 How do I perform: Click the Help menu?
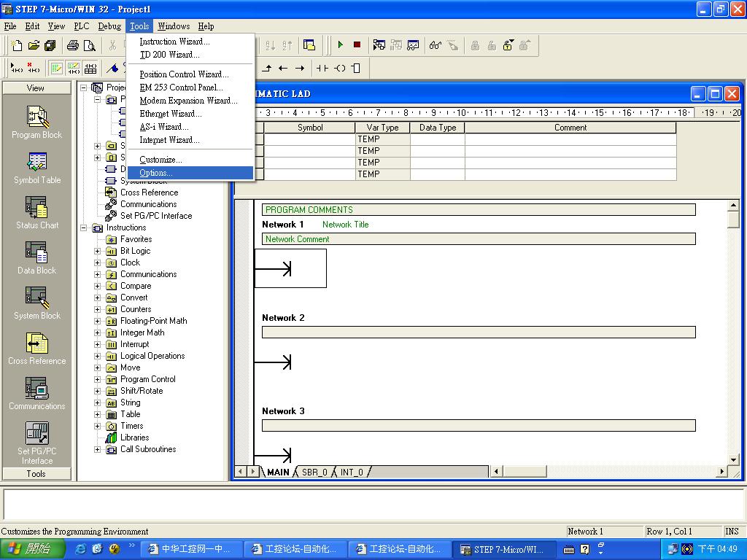[206, 26]
